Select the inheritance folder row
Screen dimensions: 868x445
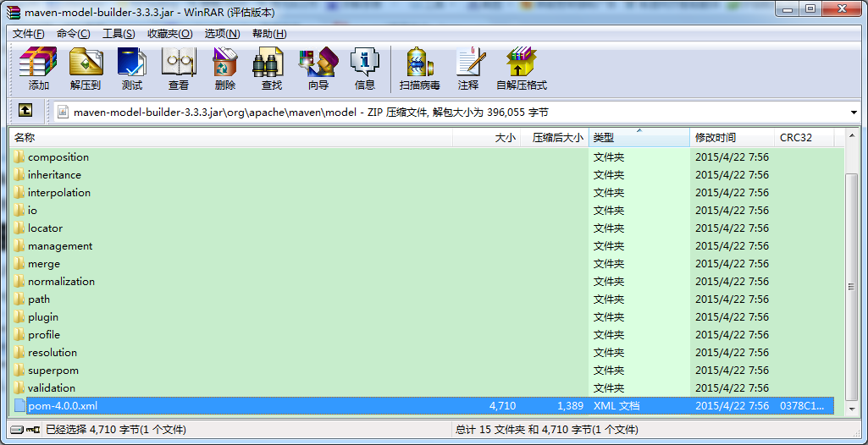[423, 174]
